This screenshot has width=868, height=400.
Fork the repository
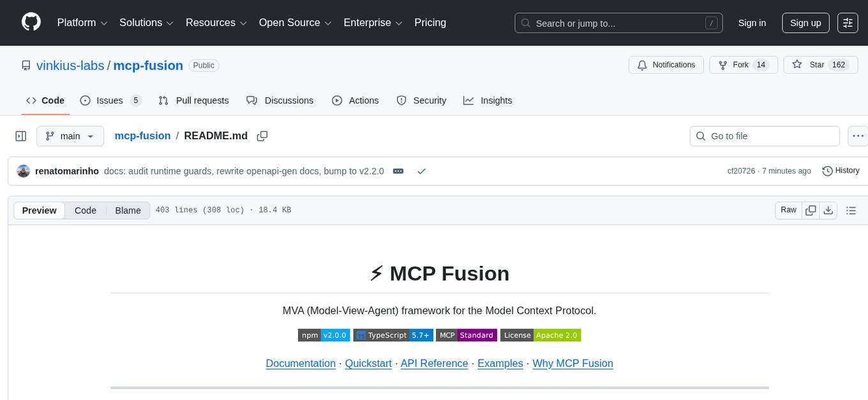coord(742,65)
